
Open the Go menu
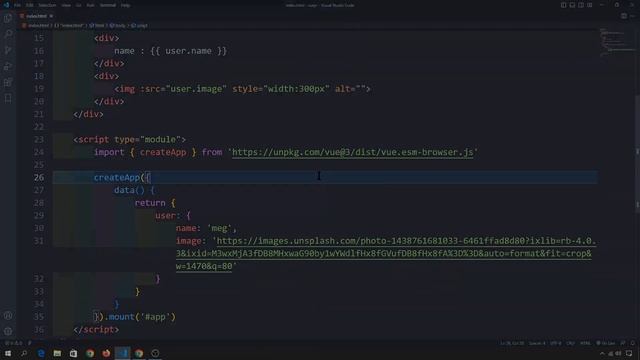point(78,5)
